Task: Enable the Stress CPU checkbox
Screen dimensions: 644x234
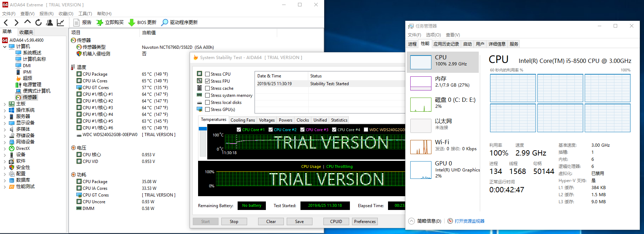Action: click(208, 74)
